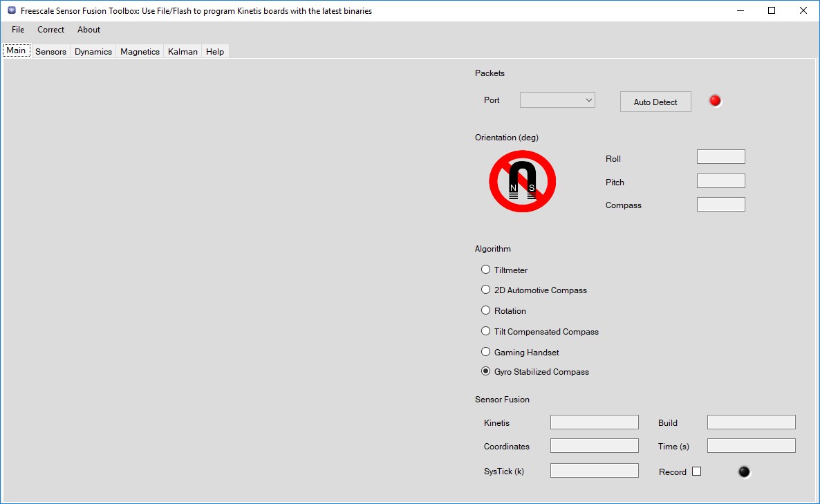820x504 pixels.
Task: Click the Orientation (deg) label
Action: (x=506, y=138)
